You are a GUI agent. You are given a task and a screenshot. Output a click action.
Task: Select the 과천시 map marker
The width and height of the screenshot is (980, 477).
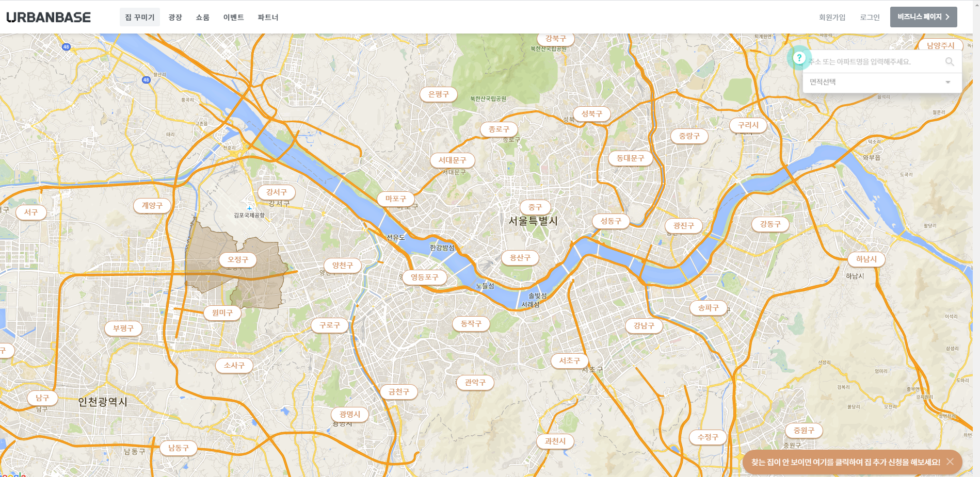pos(555,441)
